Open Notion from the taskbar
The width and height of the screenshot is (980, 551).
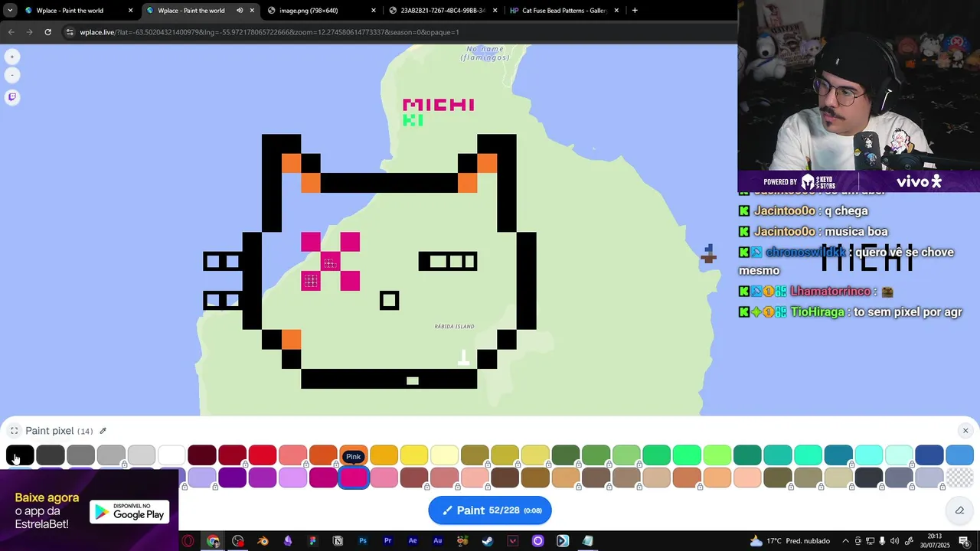click(338, 541)
